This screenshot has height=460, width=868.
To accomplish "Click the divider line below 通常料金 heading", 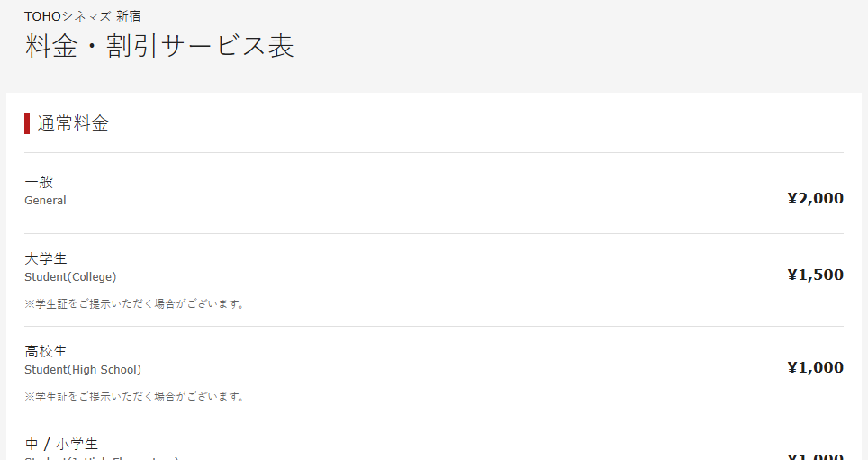I will point(434,152).
